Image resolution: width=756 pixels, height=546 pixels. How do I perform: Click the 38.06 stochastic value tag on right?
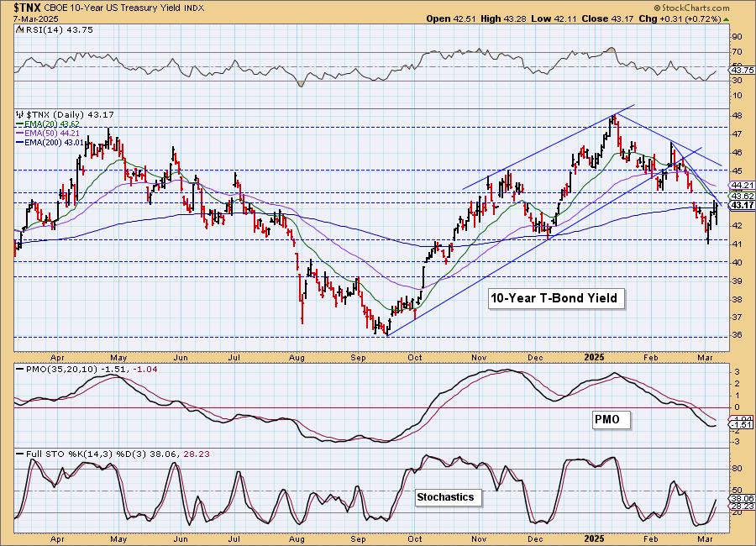tap(743, 499)
